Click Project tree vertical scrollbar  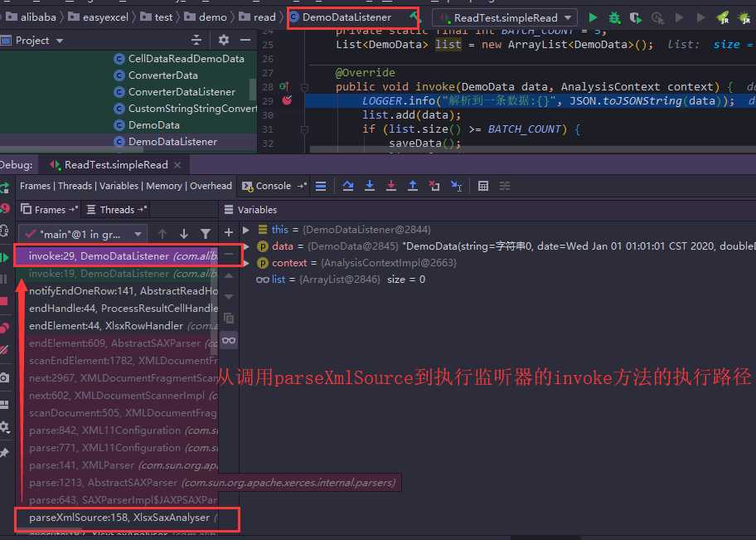pyautogui.click(x=252, y=90)
